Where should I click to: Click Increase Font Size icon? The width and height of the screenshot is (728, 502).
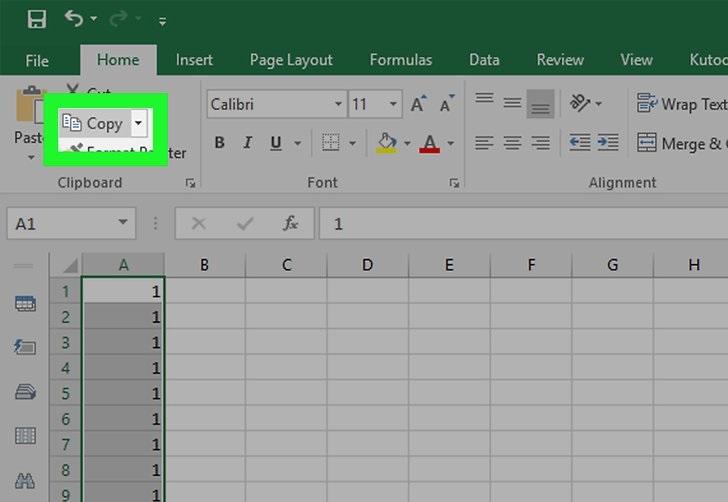tap(418, 104)
